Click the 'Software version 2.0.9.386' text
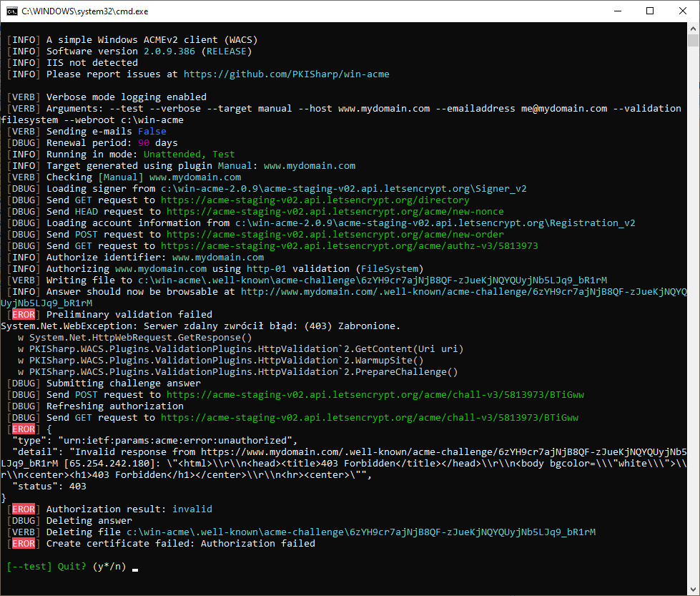Screen dimensions: 700x596 tap(121, 52)
